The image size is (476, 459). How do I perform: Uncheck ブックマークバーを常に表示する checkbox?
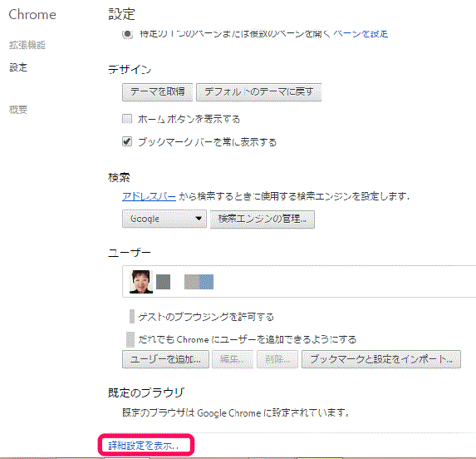(127, 141)
